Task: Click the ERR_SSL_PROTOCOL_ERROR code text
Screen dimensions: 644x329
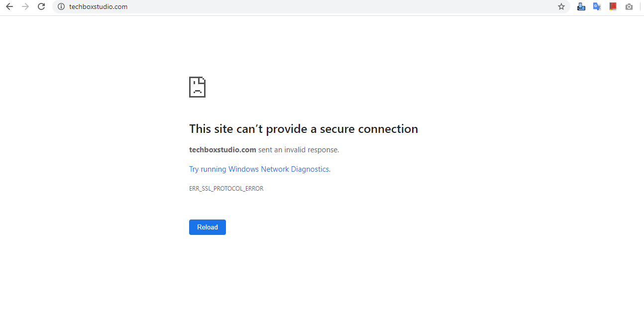Action: 226,189
